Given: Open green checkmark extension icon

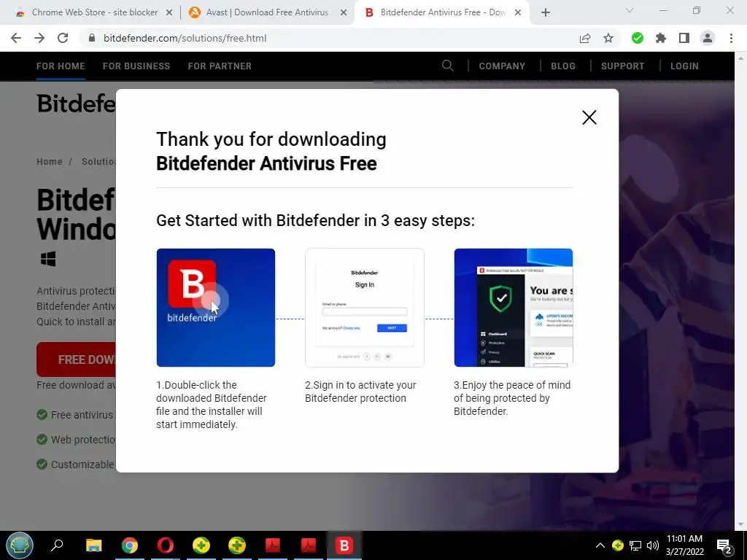Looking at the screenshot, I should pyautogui.click(x=638, y=38).
